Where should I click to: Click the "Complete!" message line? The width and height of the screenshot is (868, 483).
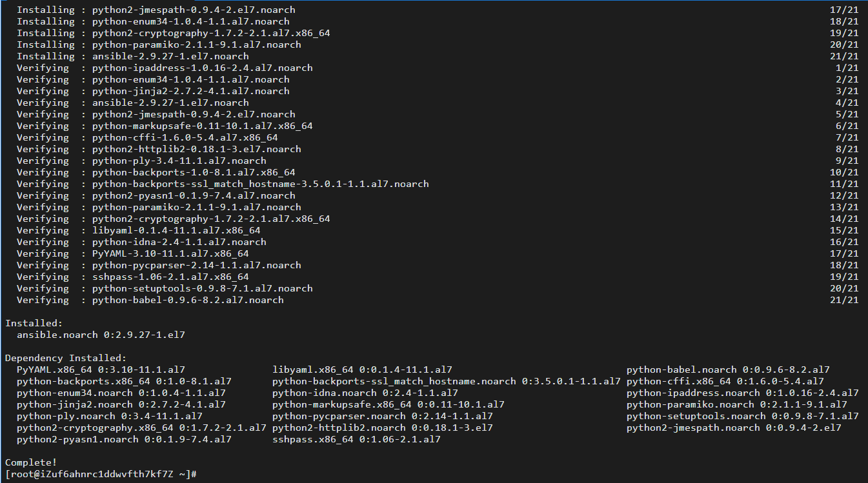[x=31, y=462]
